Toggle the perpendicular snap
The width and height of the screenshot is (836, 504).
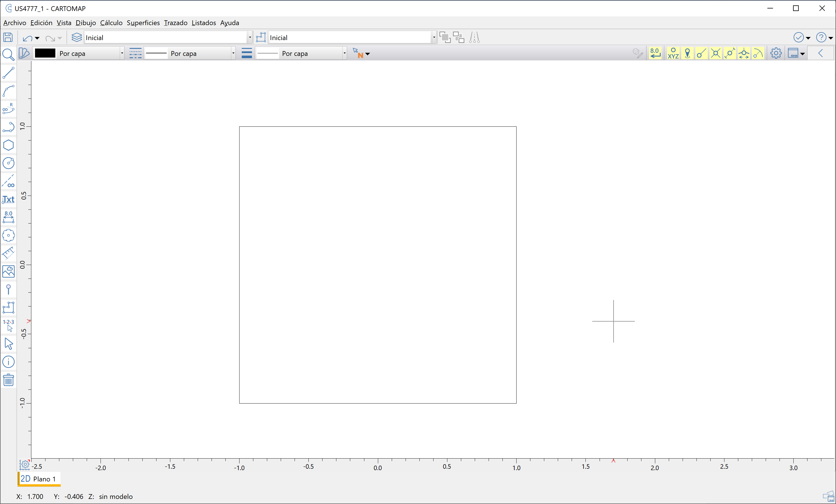pyautogui.click(x=744, y=53)
